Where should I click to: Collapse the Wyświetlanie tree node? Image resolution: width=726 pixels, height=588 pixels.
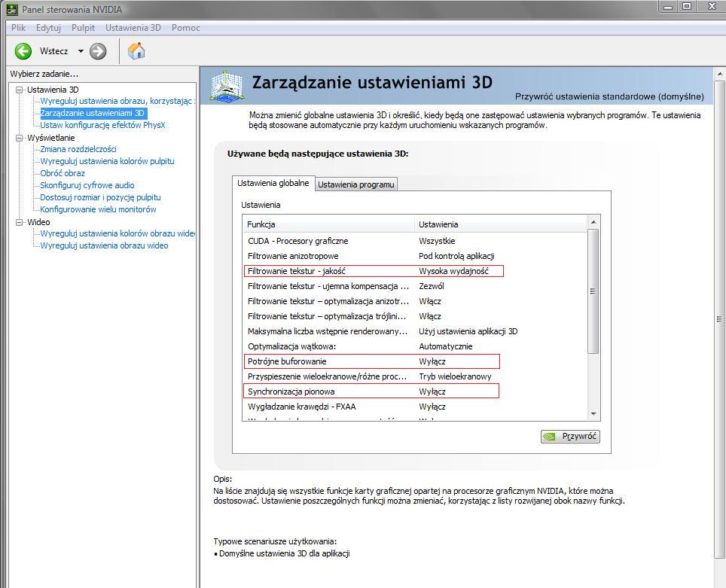pyautogui.click(x=19, y=138)
